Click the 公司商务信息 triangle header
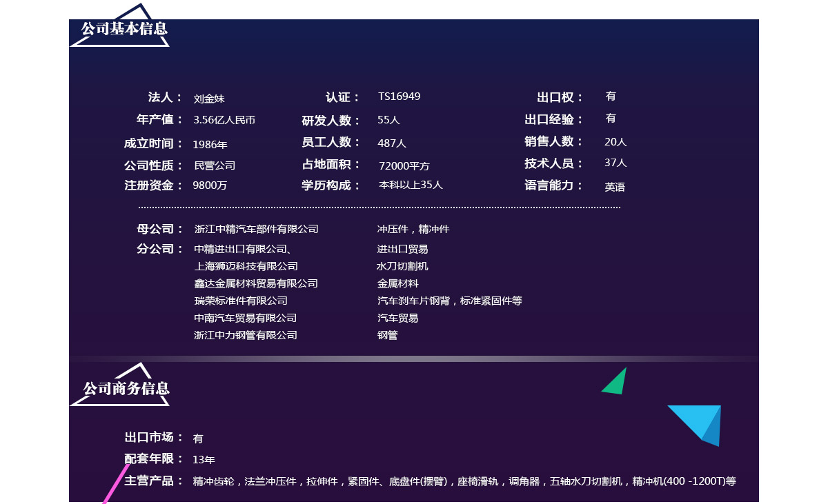The width and height of the screenshot is (828, 504). [126, 389]
